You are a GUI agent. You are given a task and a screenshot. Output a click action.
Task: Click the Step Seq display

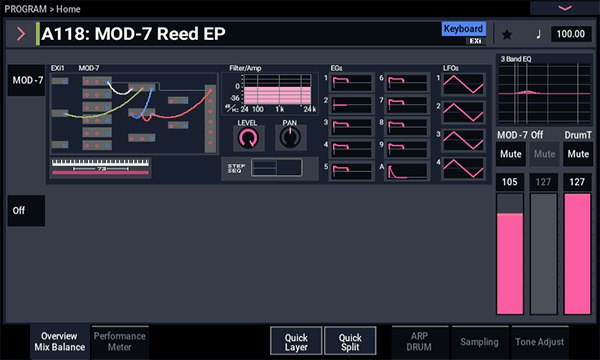pyautogui.click(x=277, y=168)
